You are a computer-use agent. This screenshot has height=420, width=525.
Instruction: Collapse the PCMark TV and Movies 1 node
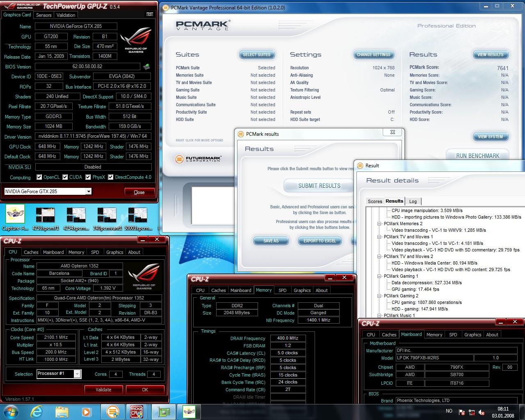click(379, 237)
